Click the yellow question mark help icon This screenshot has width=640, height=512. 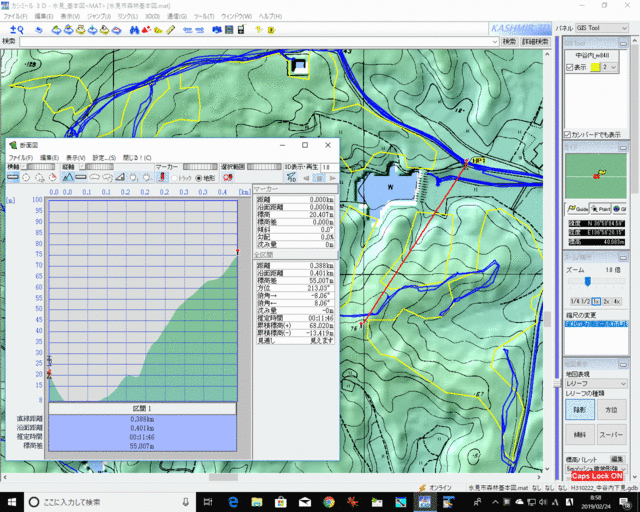coord(258,30)
